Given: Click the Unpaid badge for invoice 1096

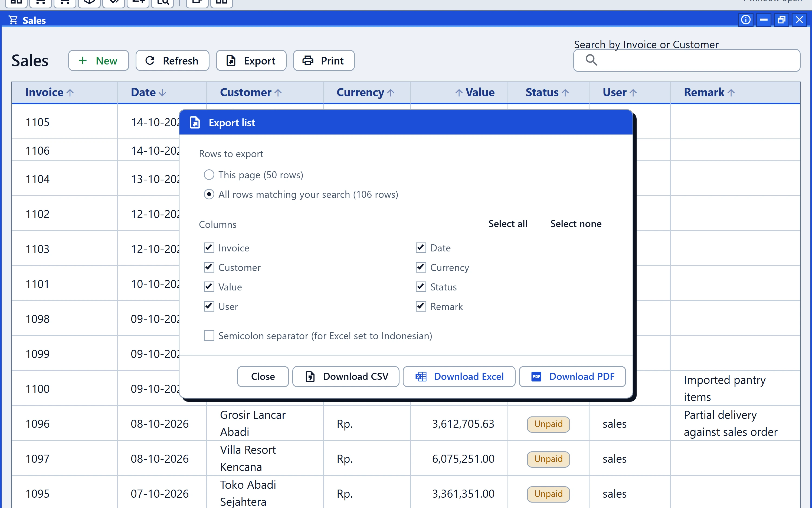Looking at the screenshot, I should click(548, 424).
